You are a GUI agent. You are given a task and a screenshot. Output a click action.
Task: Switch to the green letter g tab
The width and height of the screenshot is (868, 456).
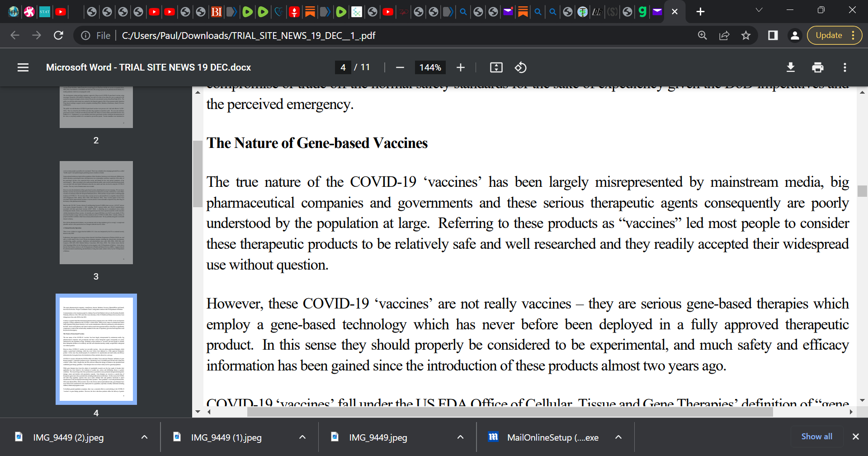[x=642, y=12]
